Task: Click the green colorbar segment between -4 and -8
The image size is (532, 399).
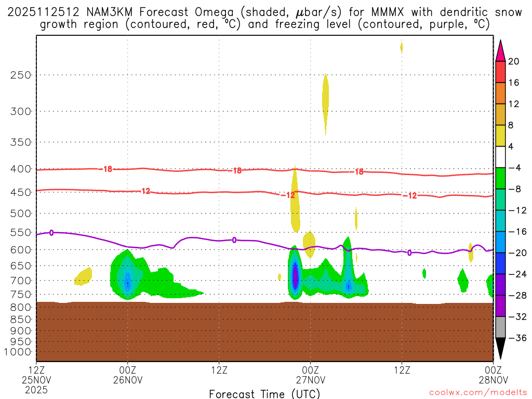Action: click(500, 178)
